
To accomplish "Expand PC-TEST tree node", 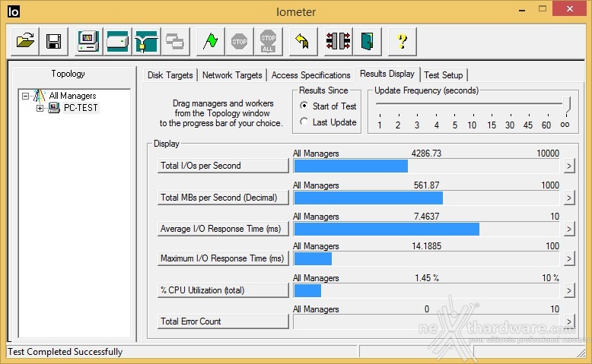I will [40, 108].
